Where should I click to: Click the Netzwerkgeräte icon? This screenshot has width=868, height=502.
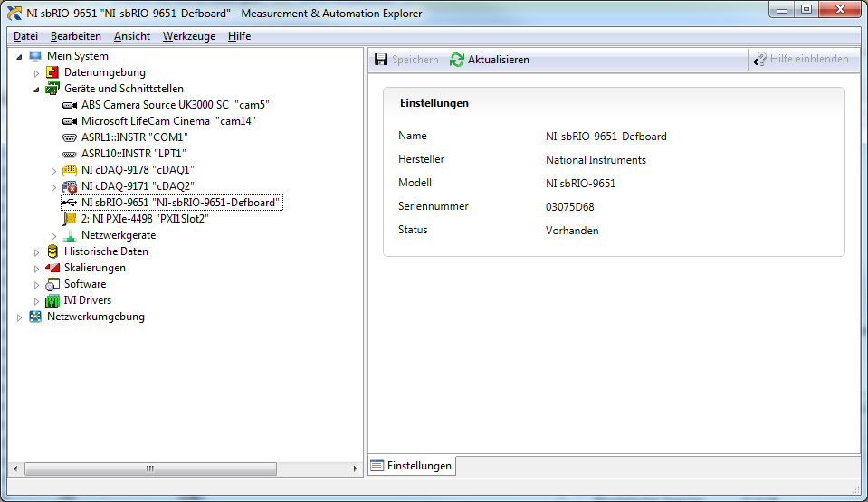[69, 235]
